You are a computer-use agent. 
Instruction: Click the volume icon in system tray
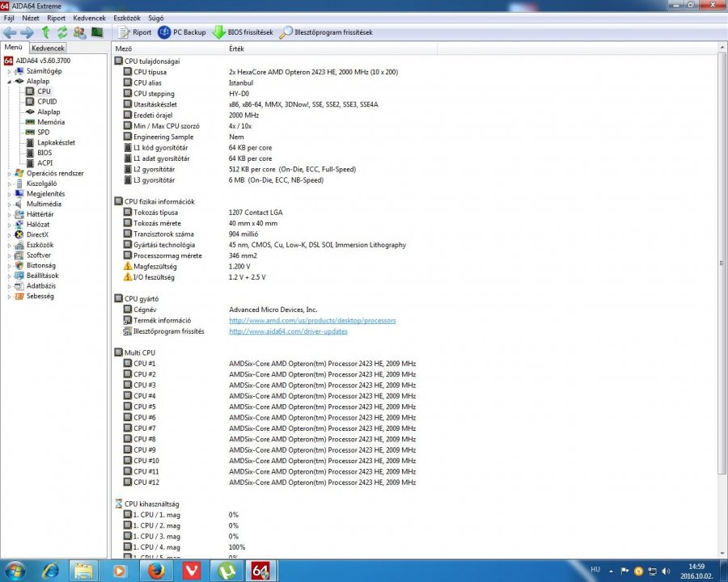click(x=667, y=571)
